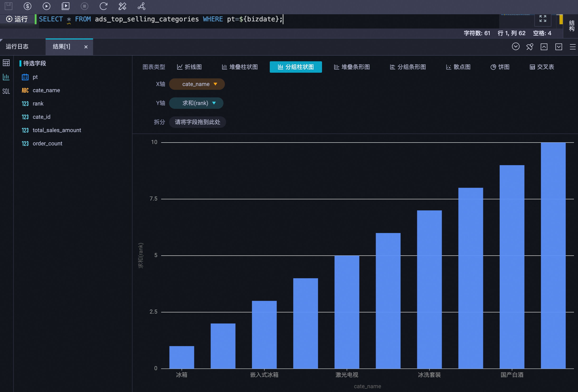This screenshot has width=578, height=392.
Task: Close the 结果[1] tab
Action: pyautogui.click(x=86, y=47)
